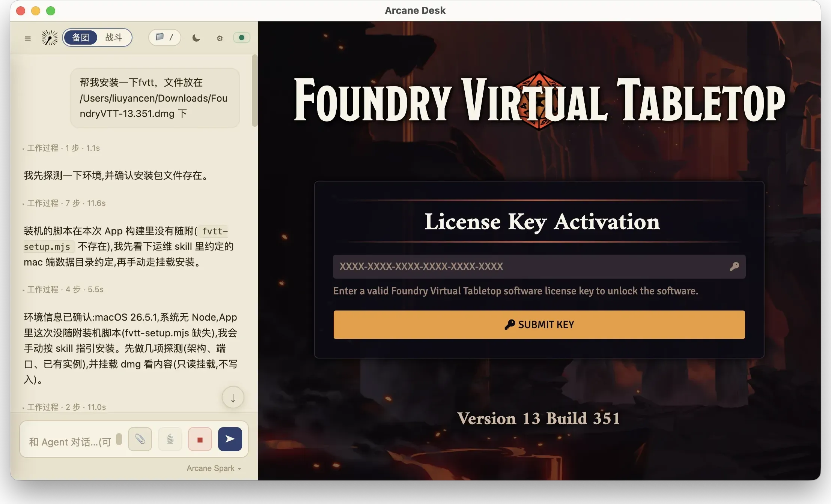Switch to the 备团 mode
831x504 pixels.
click(81, 37)
